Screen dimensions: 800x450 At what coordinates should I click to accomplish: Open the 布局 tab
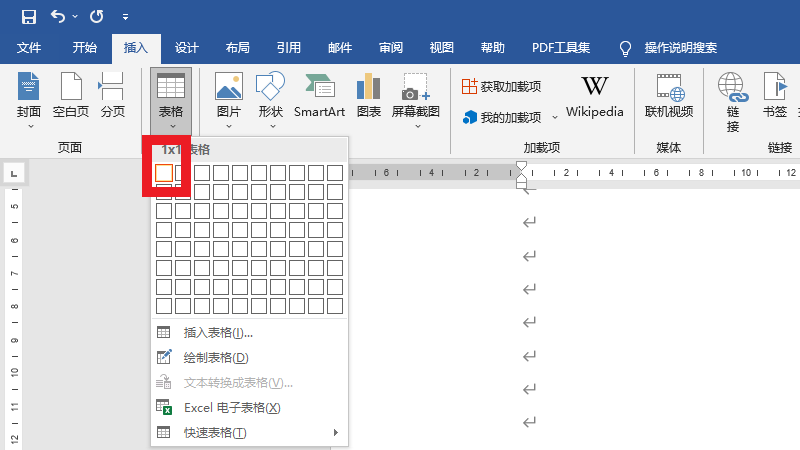(237, 48)
